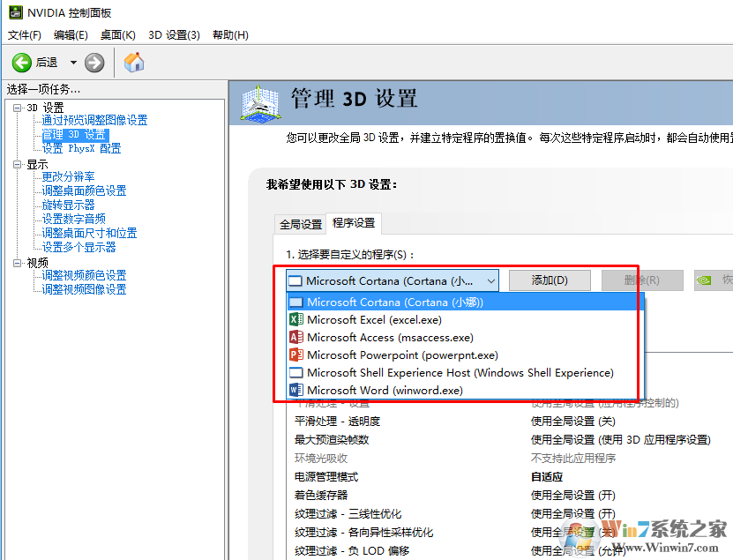Select the 最大预渲染帧数 setting row

click(x=510, y=440)
